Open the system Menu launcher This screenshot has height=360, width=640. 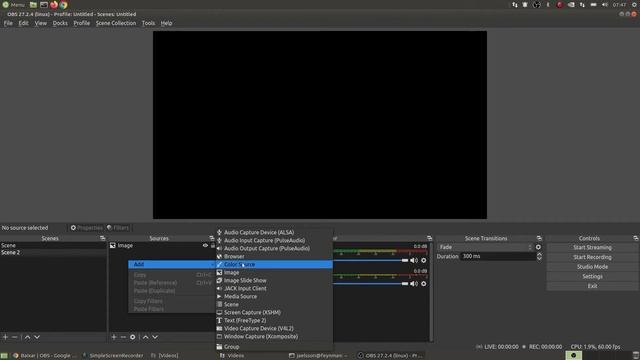(14, 4)
